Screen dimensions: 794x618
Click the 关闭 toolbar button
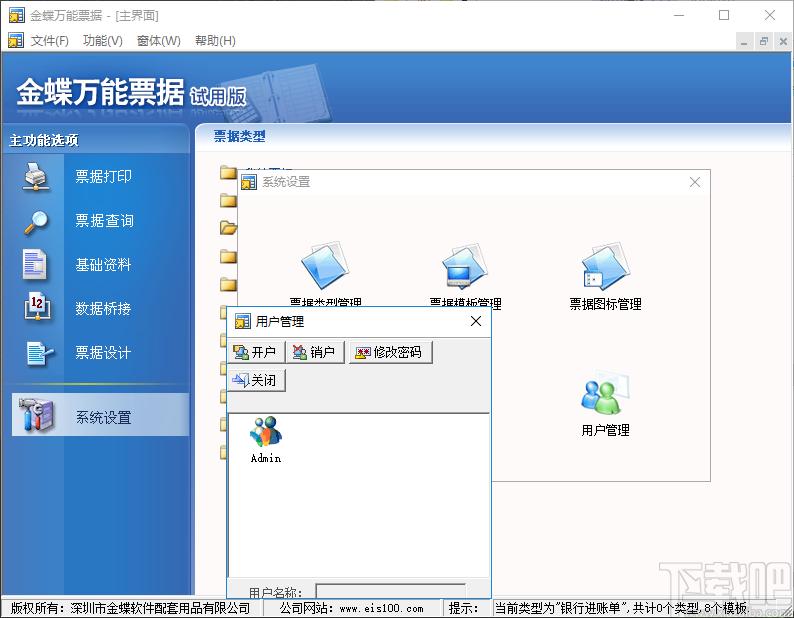pos(257,380)
